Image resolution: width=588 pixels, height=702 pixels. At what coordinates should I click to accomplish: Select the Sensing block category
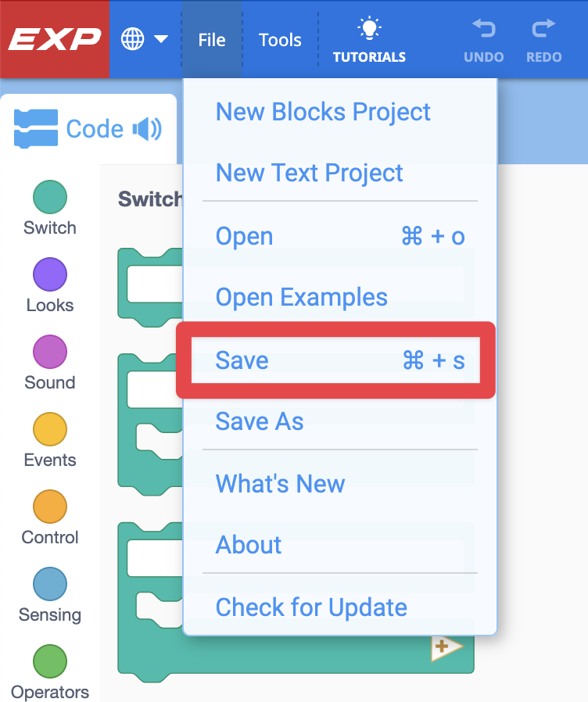pos(49,585)
